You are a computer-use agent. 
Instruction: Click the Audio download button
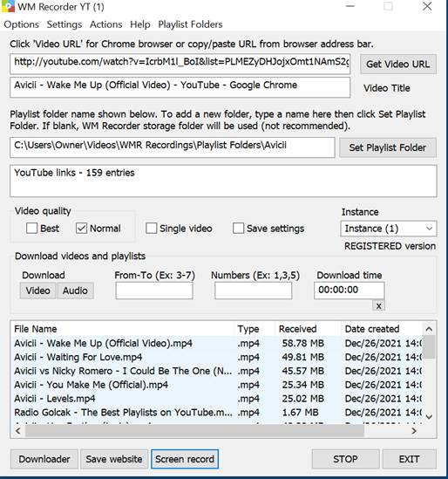tap(75, 291)
